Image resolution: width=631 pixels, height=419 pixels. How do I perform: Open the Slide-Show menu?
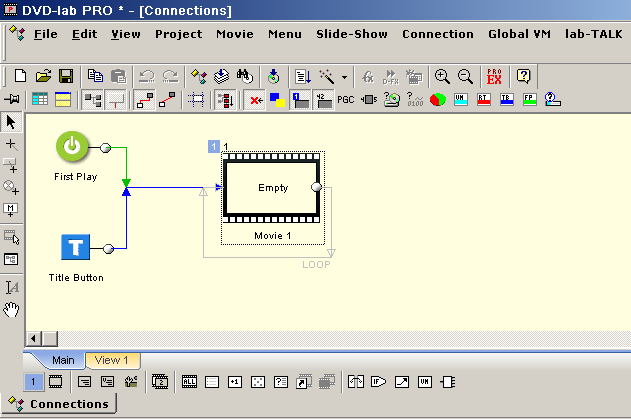click(x=352, y=34)
